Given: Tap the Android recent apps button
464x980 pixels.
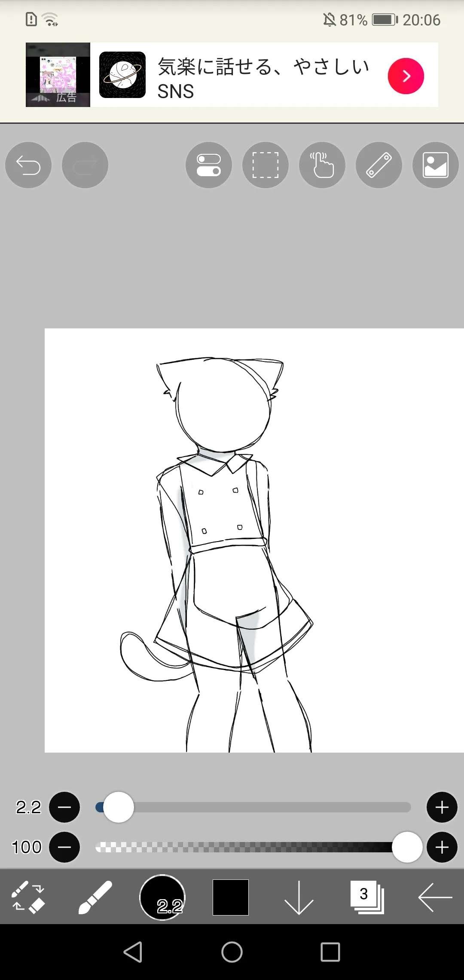Looking at the screenshot, I should (330, 952).
